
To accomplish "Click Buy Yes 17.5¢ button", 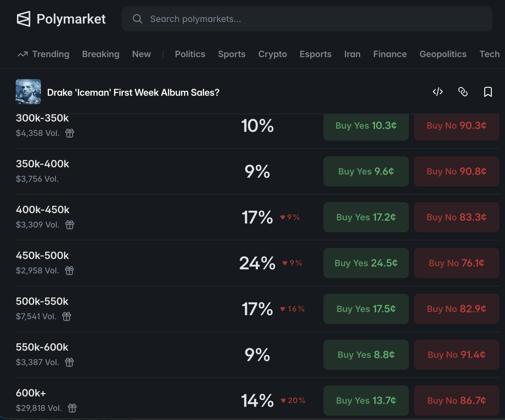I will 366,309.
